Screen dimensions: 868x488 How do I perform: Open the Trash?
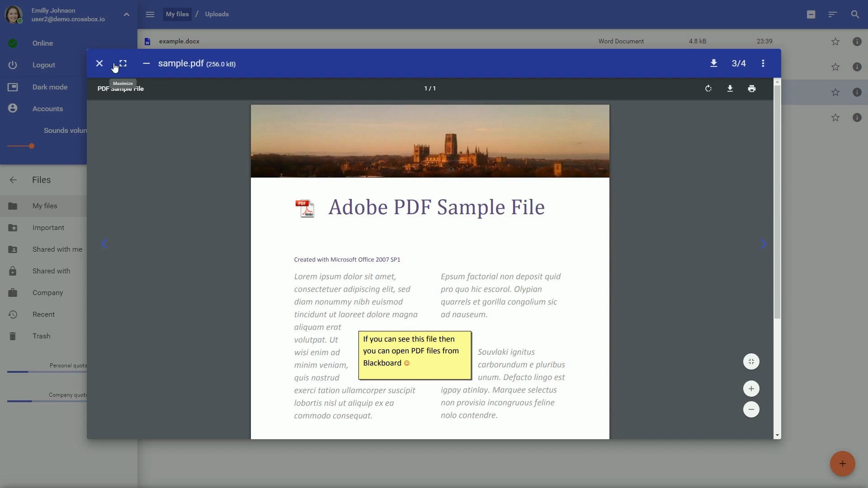point(43,336)
